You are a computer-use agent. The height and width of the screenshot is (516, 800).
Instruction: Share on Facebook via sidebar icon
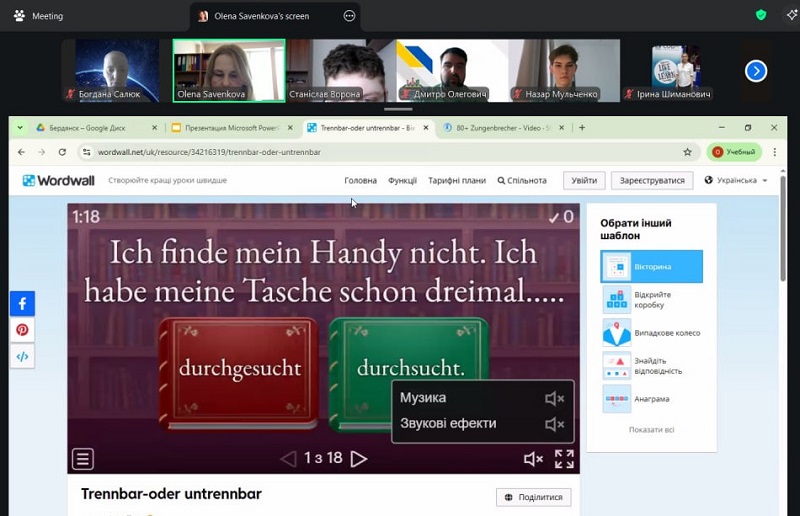click(x=22, y=304)
